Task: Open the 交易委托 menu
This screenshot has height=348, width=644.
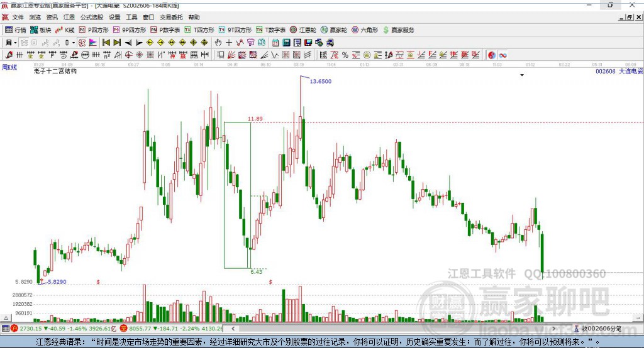Action: point(171,17)
